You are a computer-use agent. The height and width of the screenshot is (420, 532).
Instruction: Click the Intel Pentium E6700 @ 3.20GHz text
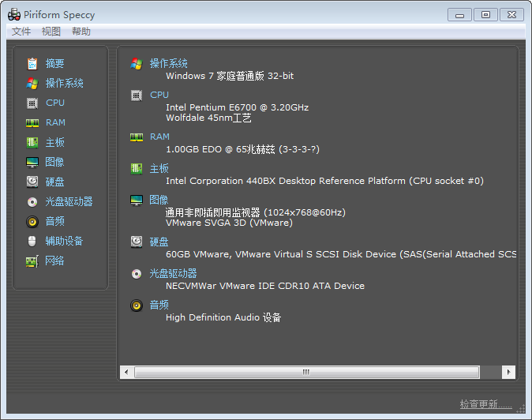(237, 107)
